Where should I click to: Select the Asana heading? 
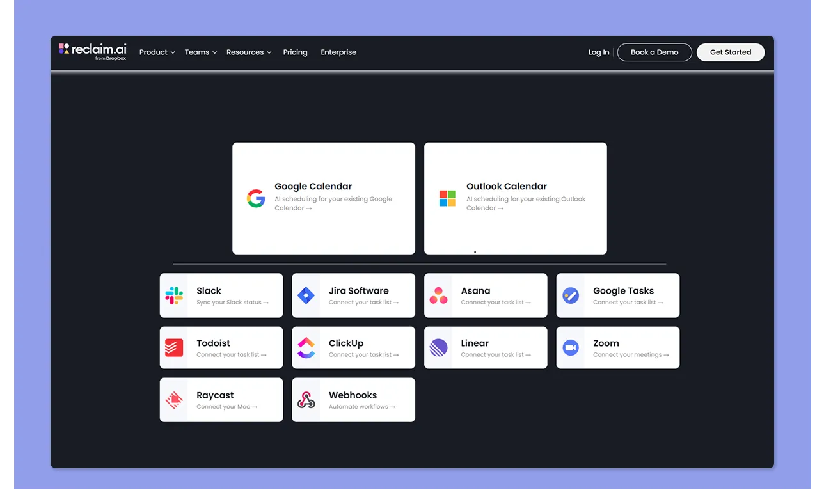[476, 290]
